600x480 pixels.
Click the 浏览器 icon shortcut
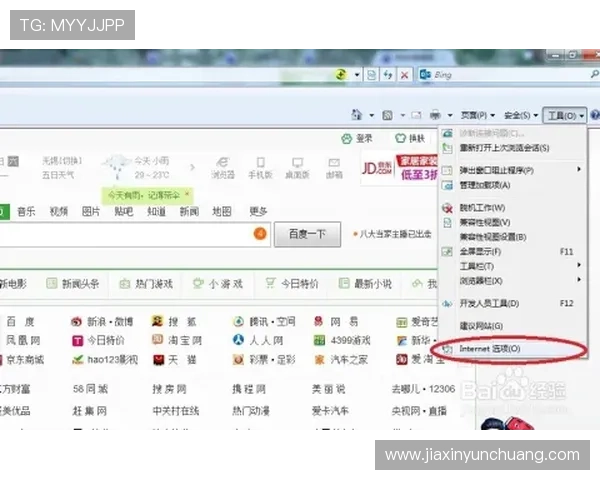coord(223,168)
